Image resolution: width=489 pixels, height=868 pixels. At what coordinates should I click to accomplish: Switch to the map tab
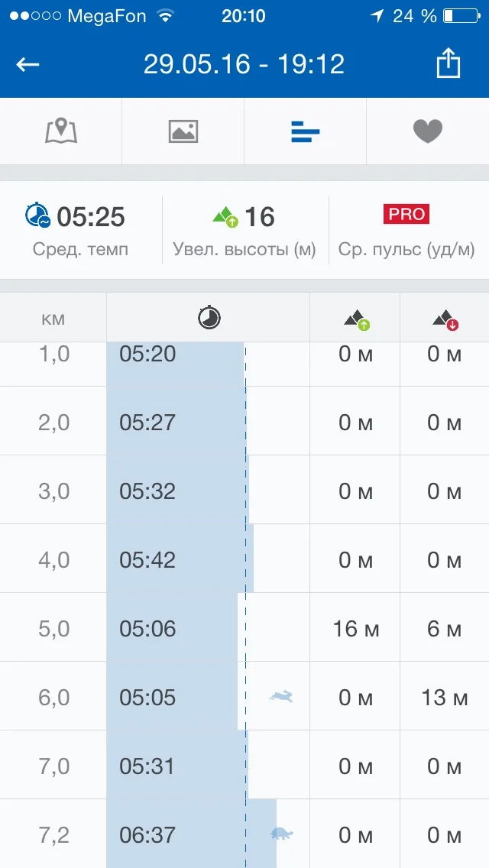pyautogui.click(x=61, y=131)
